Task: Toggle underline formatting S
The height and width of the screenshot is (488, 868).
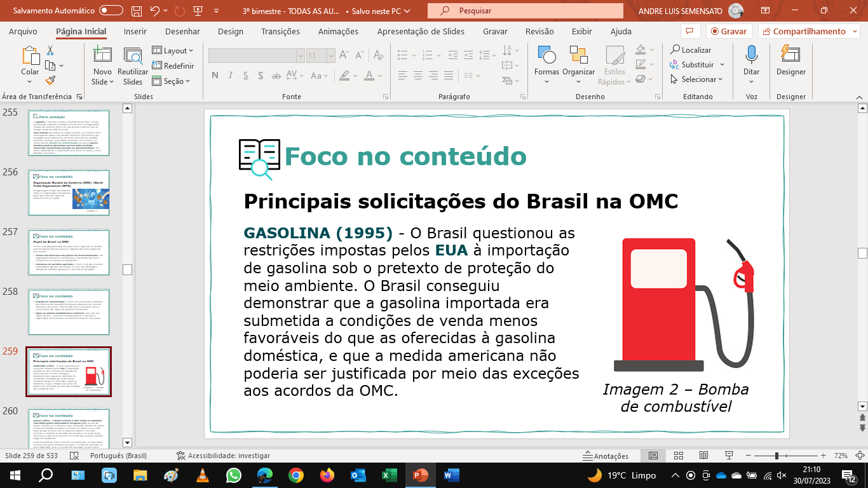Action: (245, 76)
